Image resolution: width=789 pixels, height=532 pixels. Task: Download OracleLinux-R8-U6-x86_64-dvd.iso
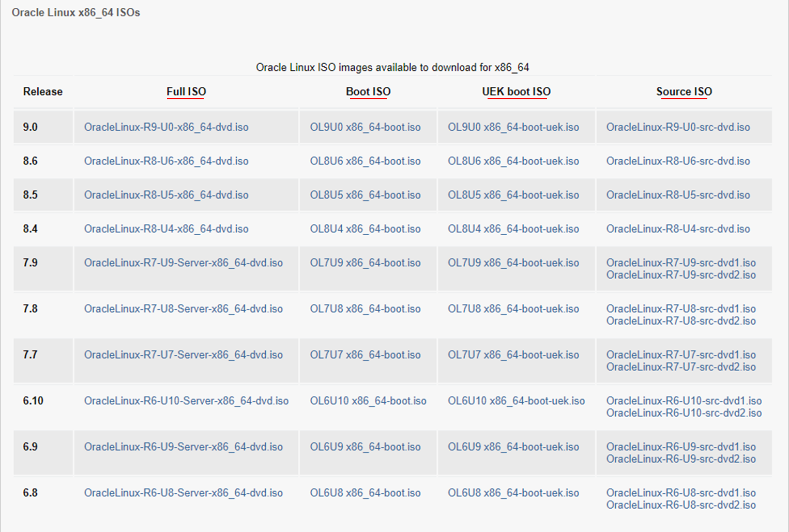click(166, 161)
